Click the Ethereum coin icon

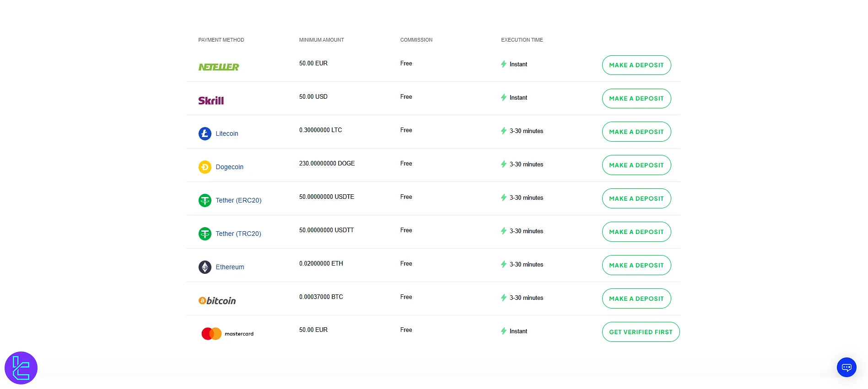(x=205, y=267)
